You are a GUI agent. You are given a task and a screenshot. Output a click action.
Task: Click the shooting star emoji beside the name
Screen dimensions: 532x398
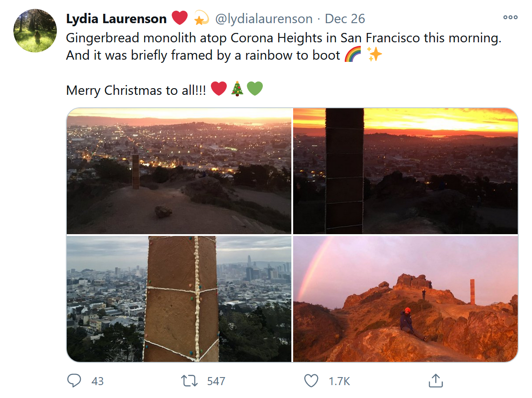coord(201,18)
